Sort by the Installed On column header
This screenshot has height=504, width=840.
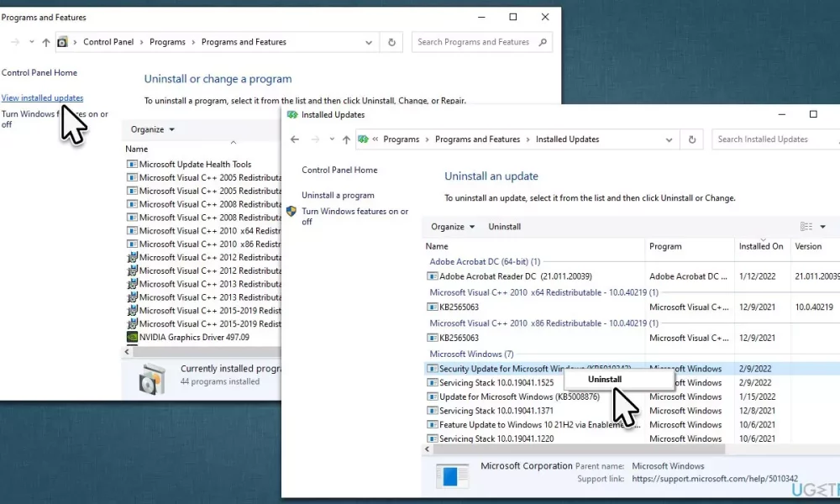[762, 246]
